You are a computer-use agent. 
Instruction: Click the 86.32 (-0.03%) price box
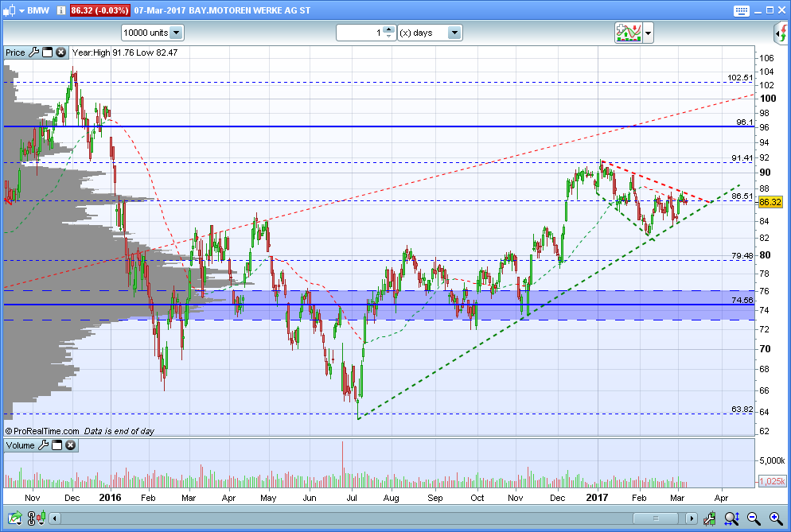[99, 10]
